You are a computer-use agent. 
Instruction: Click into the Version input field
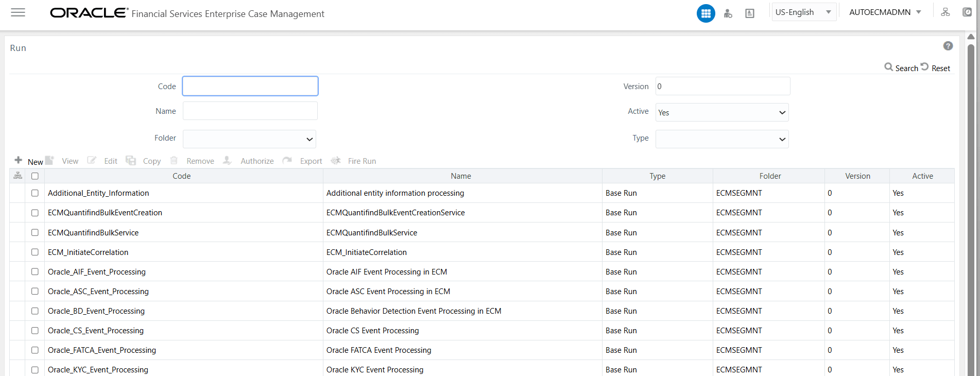(723, 86)
